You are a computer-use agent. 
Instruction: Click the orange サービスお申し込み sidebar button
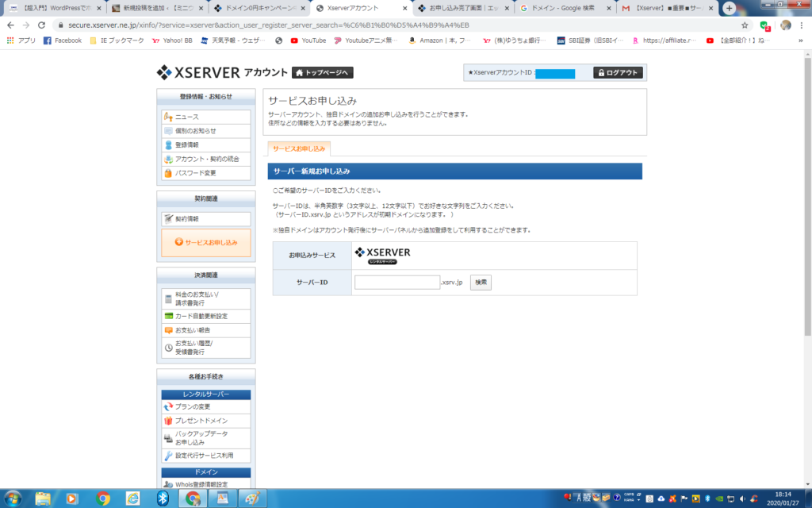(206, 243)
